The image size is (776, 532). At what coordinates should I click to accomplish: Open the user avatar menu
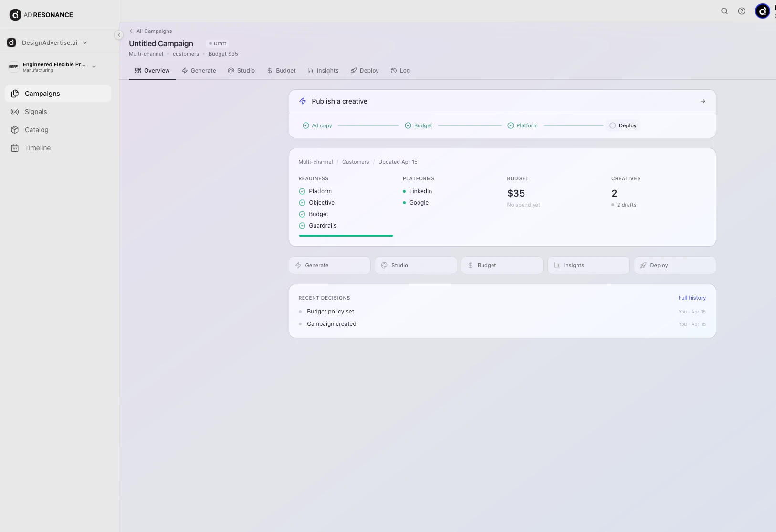(x=762, y=10)
